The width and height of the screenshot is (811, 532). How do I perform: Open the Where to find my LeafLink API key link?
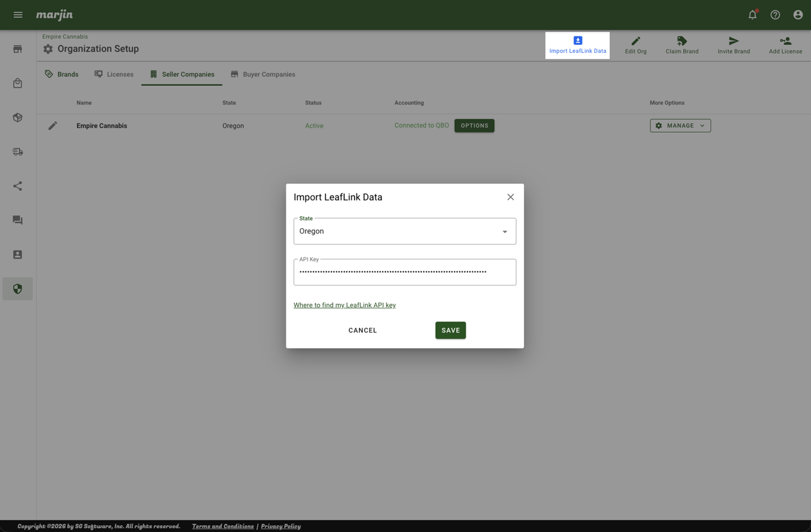(345, 305)
